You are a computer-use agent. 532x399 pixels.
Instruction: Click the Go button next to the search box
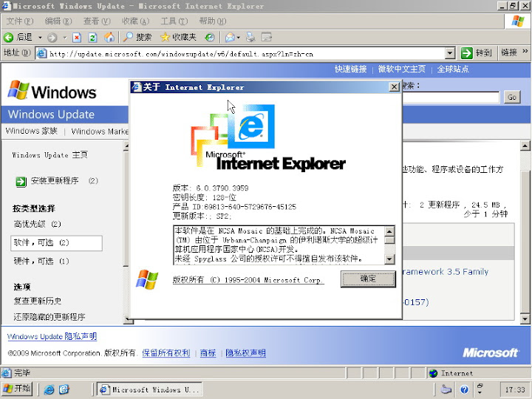tap(512, 98)
